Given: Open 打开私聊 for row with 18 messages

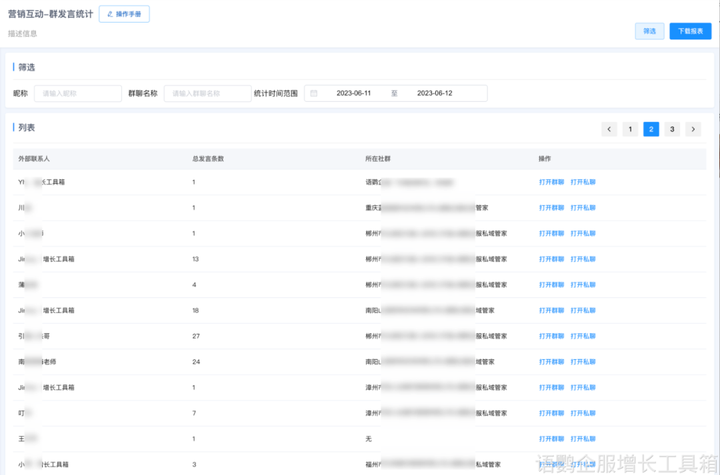Looking at the screenshot, I should 583,310.
